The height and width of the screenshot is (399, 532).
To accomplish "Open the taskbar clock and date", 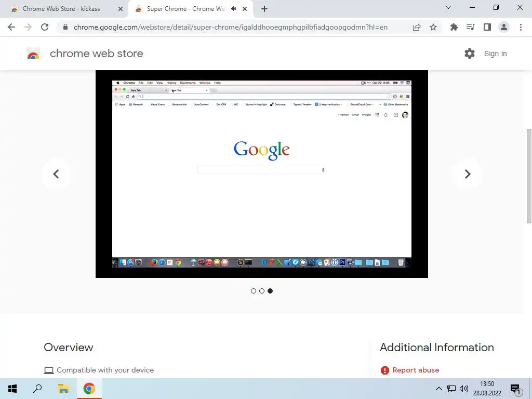I will click(487, 389).
